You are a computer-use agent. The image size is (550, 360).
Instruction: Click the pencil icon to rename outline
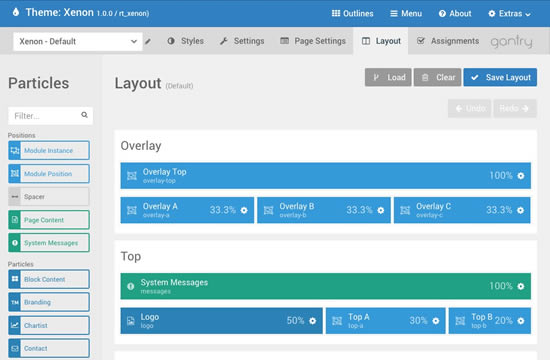pos(148,41)
